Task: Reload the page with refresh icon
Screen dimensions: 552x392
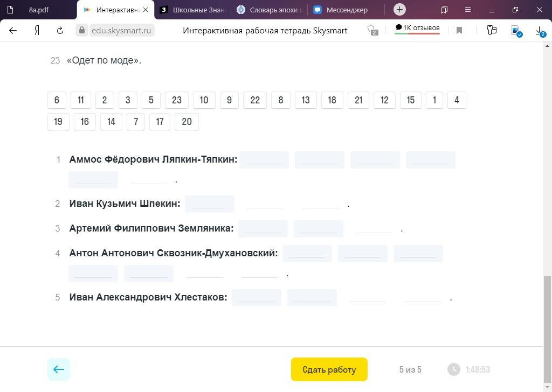Action: coord(60,31)
